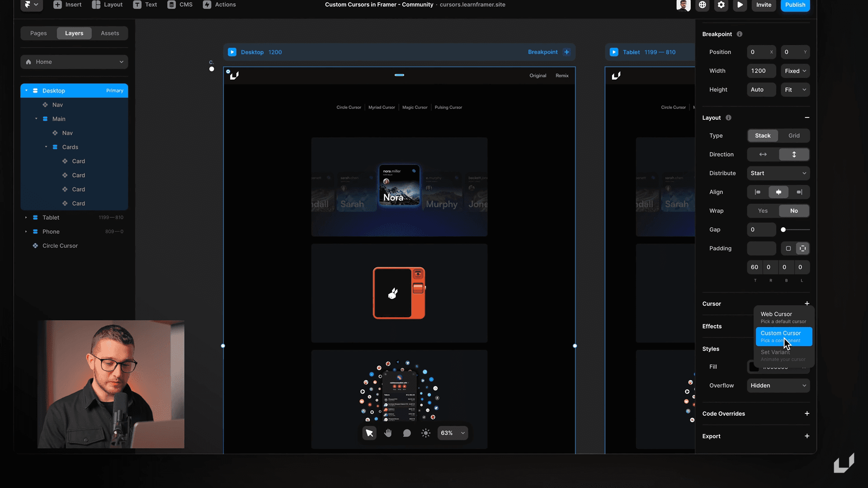Align items to the left
The width and height of the screenshot is (868, 488).
coord(757,192)
